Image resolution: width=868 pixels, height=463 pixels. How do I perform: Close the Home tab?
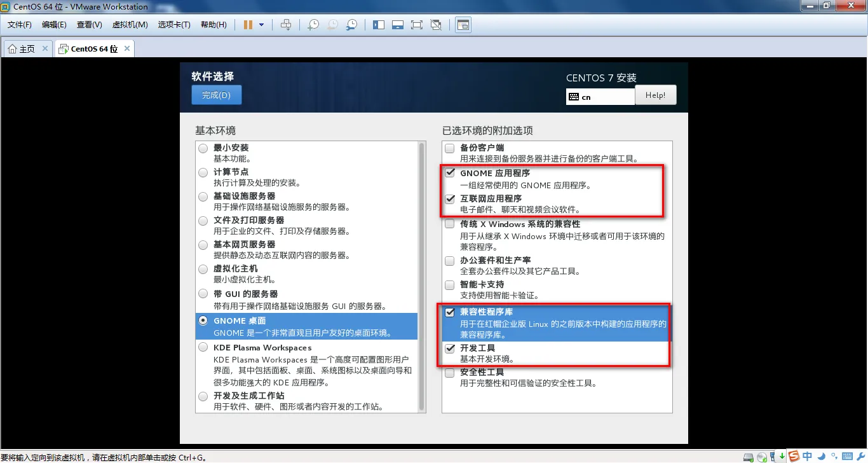(44, 48)
